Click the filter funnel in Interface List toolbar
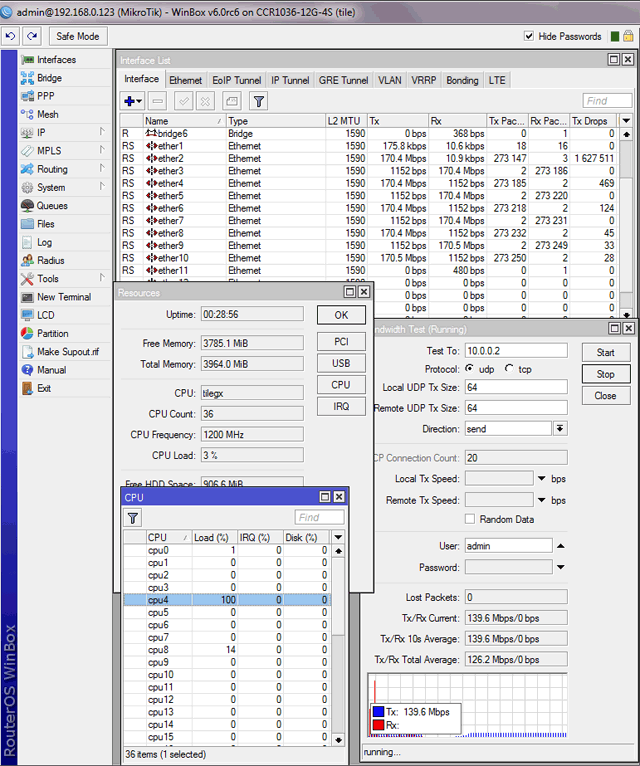Screen dimensions: 640x766 coord(258,101)
